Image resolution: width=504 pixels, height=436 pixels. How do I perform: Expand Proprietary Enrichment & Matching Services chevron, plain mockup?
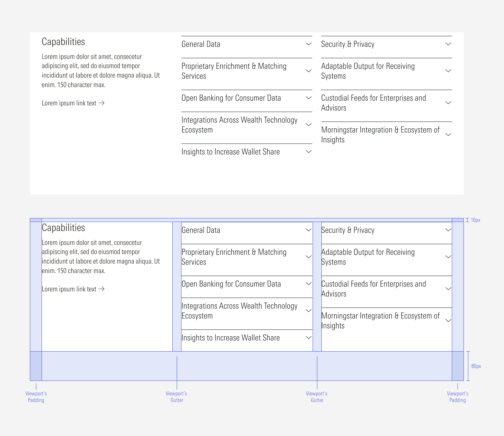point(308,71)
